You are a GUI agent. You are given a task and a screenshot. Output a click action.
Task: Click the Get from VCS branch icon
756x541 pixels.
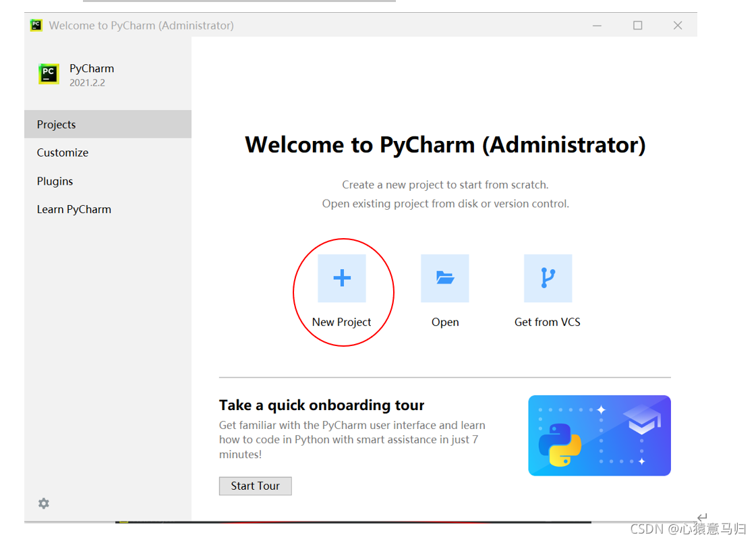pyautogui.click(x=548, y=278)
